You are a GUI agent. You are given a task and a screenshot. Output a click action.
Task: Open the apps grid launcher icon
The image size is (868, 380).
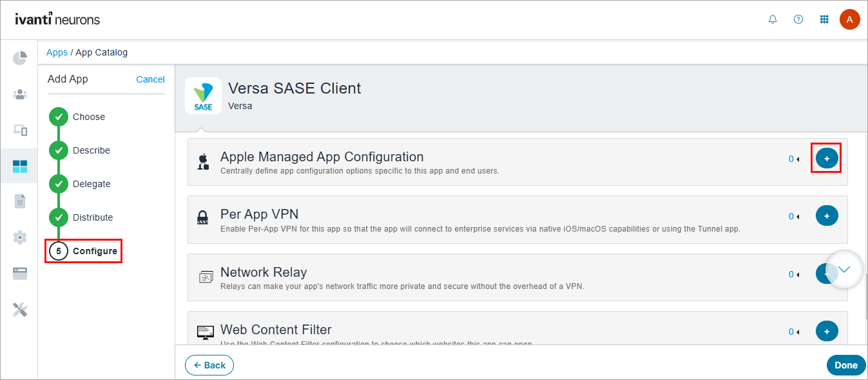(x=824, y=19)
